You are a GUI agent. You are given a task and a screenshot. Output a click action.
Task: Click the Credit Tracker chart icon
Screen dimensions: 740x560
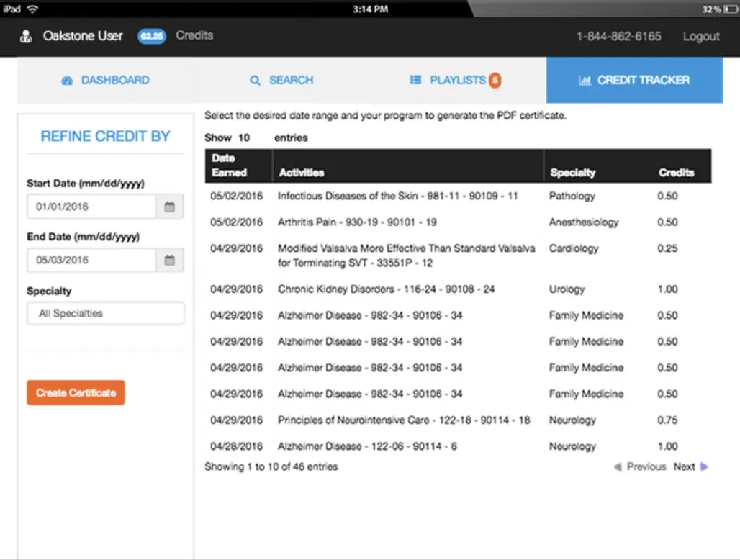tap(585, 80)
